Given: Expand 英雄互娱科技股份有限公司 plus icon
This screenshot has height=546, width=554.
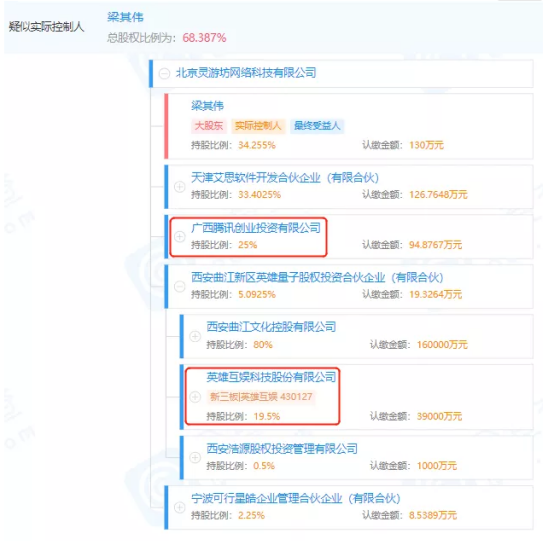Looking at the screenshot, I should point(195,397).
